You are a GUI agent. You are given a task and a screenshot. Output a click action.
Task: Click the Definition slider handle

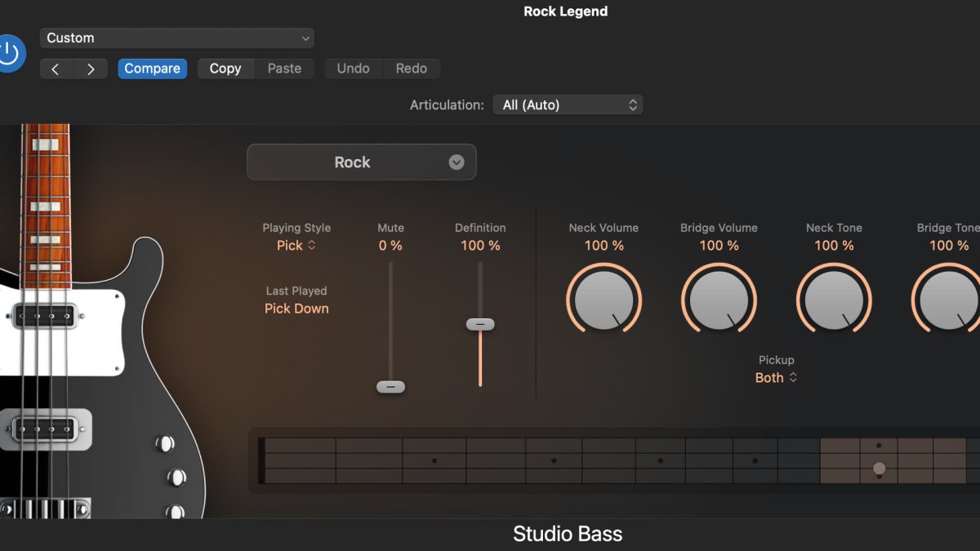(x=480, y=325)
